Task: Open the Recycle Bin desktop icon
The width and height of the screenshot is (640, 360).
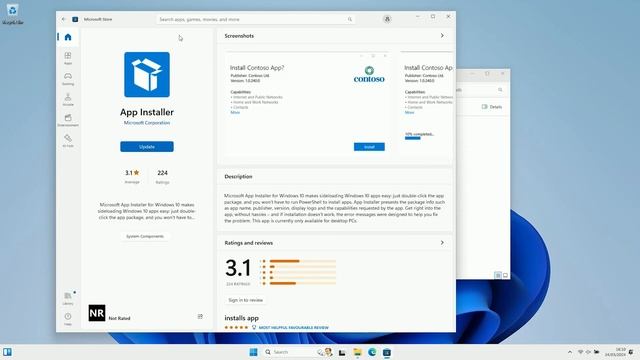Action: pyautogui.click(x=12, y=14)
